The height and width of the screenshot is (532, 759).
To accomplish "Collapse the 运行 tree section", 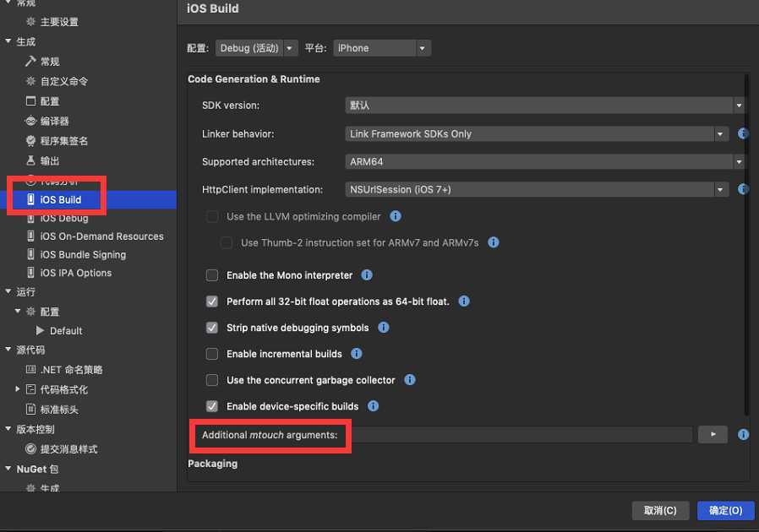I will [x=8, y=291].
